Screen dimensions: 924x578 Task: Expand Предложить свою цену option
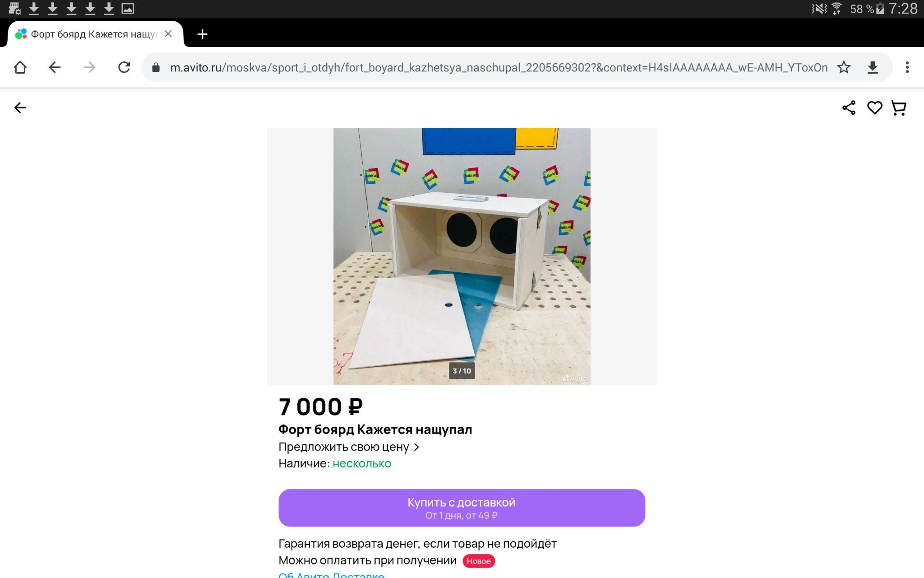(349, 447)
